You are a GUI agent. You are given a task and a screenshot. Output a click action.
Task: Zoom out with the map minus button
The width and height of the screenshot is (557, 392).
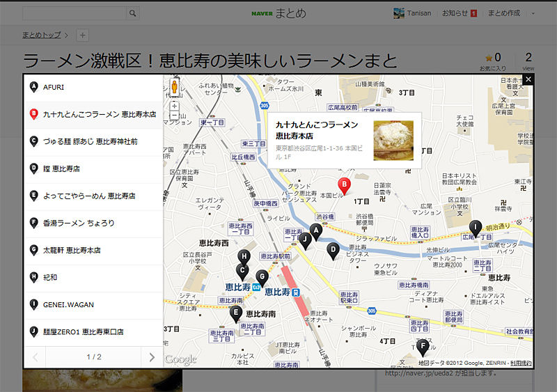click(175, 116)
